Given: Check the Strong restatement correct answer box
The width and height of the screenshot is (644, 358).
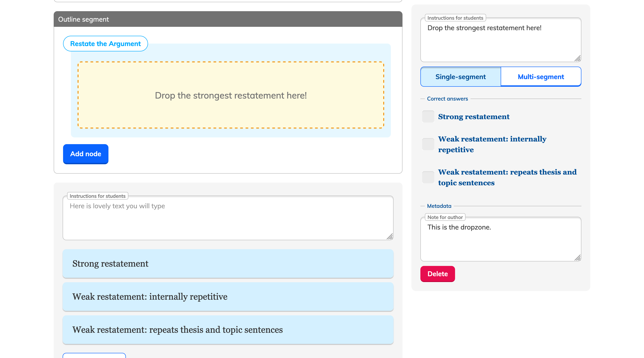Looking at the screenshot, I should (x=428, y=117).
